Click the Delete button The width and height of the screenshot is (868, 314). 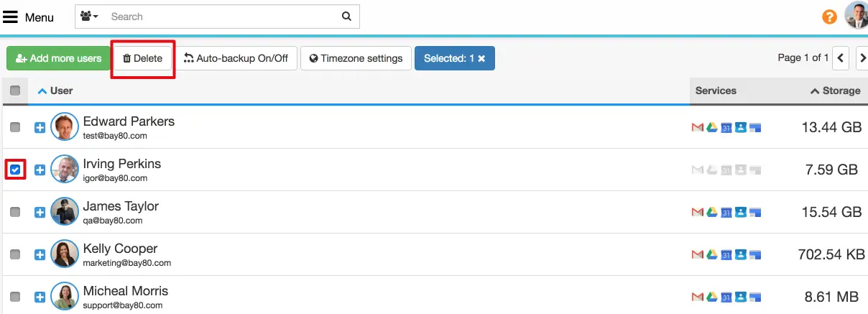pos(142,58)
